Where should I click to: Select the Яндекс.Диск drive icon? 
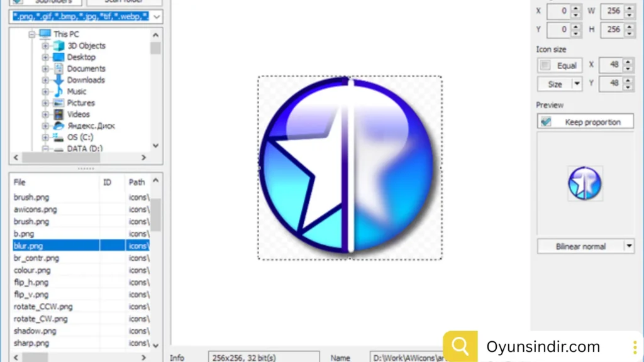click(x=57, y=126)
